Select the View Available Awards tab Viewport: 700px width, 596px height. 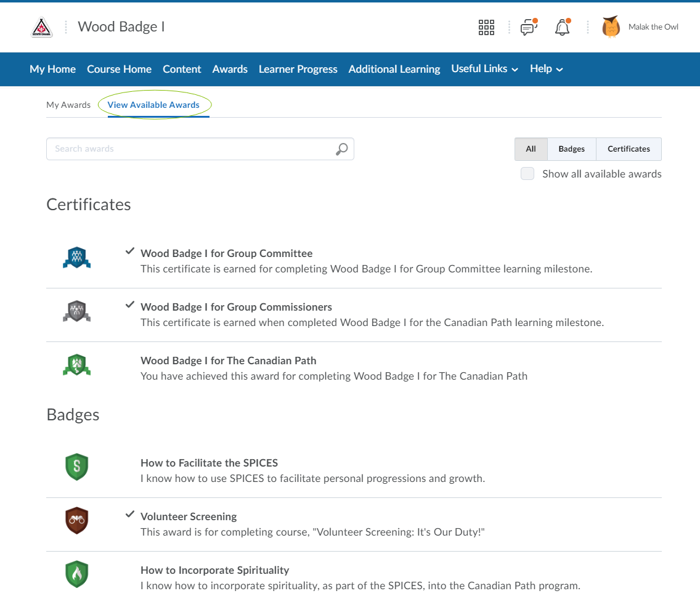click(x=153, y=105)
